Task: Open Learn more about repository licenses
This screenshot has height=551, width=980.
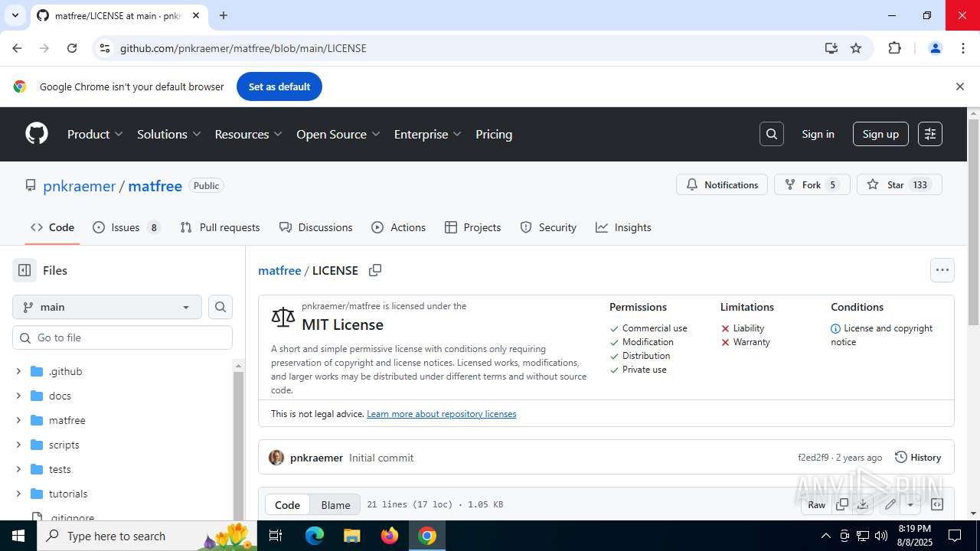Action: click(442, 414)
